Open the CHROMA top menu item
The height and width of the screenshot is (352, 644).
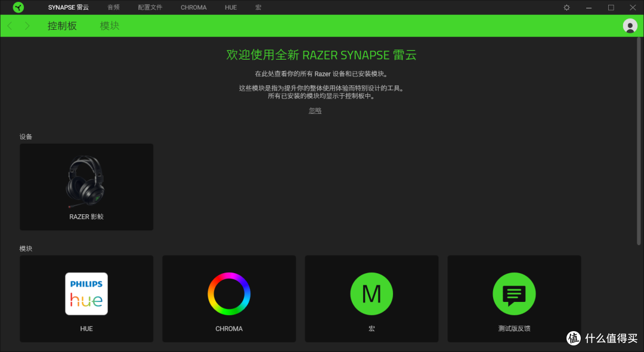[193, 7]
